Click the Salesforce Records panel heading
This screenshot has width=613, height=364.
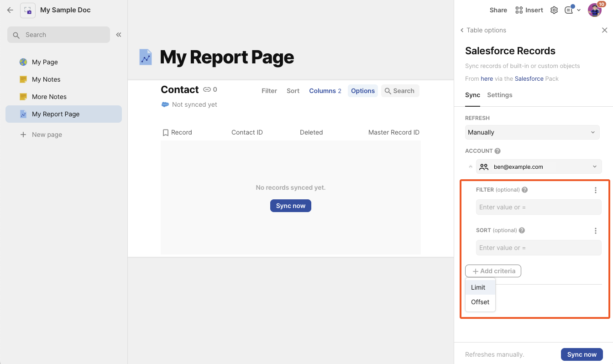point(510,51)
